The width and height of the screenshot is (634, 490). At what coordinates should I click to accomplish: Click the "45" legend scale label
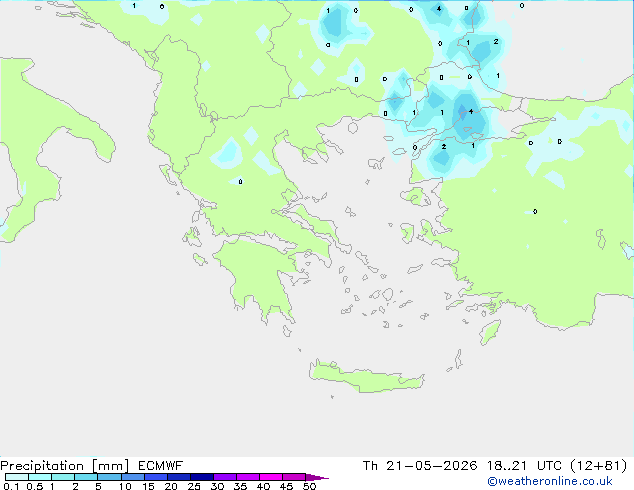click(x=287, y=486)
